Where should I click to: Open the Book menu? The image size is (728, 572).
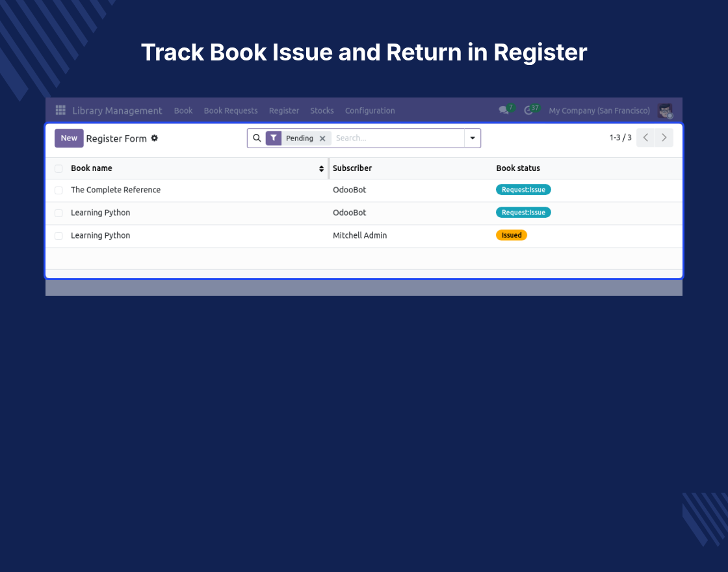pyautogui.click(x=183, y=110)
